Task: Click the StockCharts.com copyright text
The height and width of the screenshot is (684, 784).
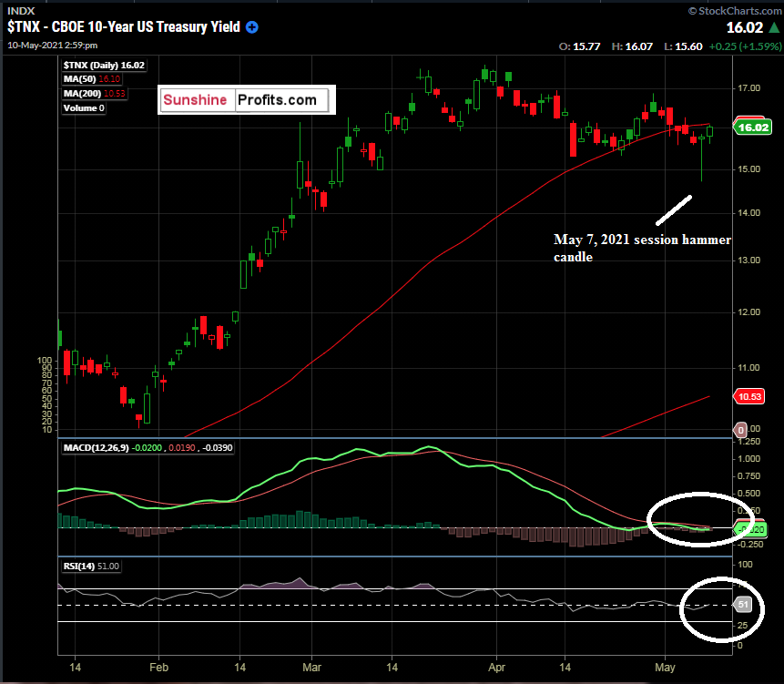Action: (x=735, y=11)
